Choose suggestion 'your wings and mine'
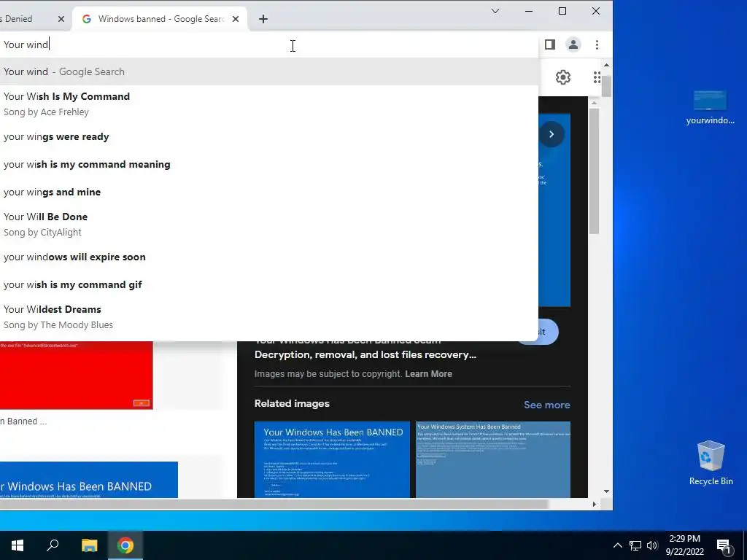747x560 pixels. [x=269, y=192]
